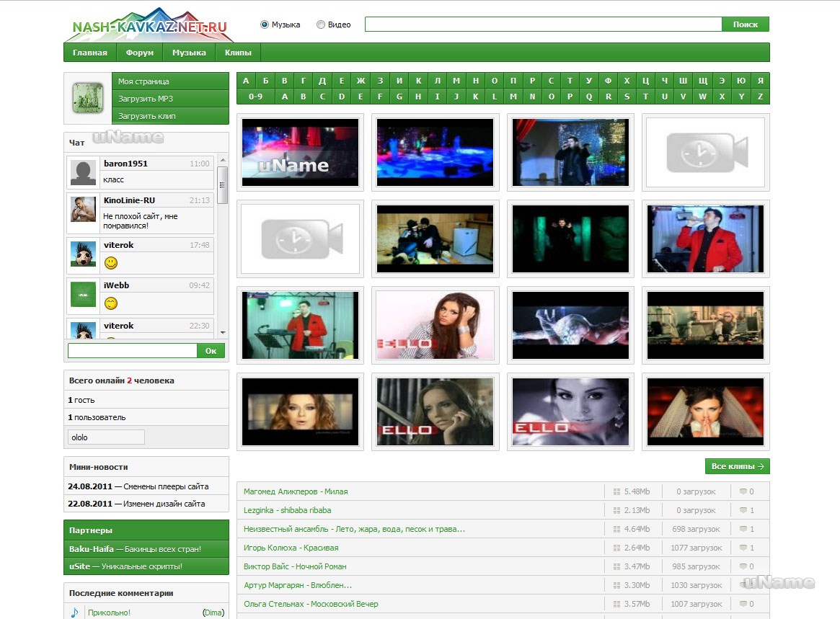Open partner link Baku-Haifa
Viewport: 840px width, 619px height.
92,549
